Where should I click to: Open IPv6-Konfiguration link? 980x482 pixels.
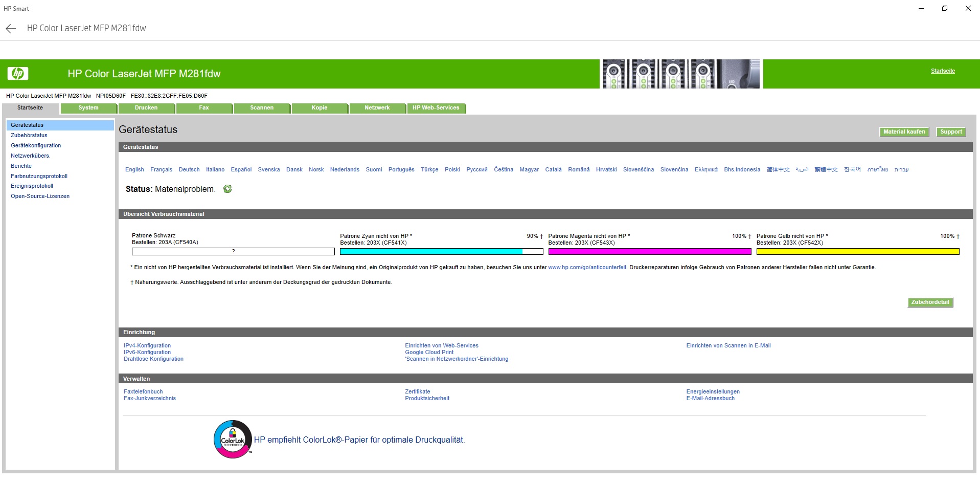click(x=147, y=353)
